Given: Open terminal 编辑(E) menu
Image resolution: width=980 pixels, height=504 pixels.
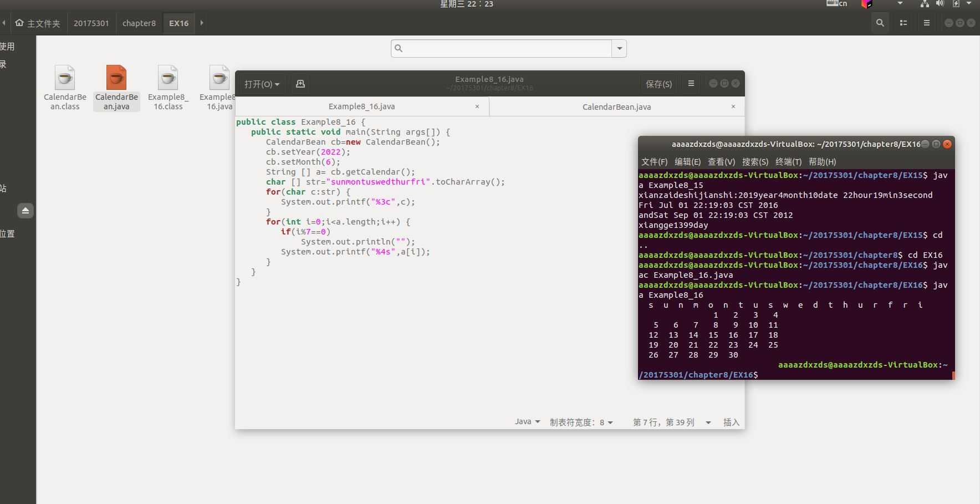Looking at the screenshot, I should coord(687,162).
